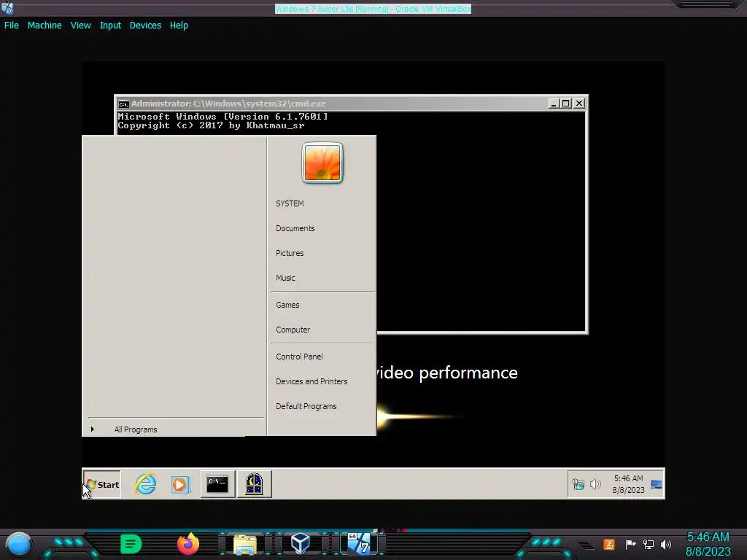
Task: Click guest Show Desktop button
Action: click(657, 484)
